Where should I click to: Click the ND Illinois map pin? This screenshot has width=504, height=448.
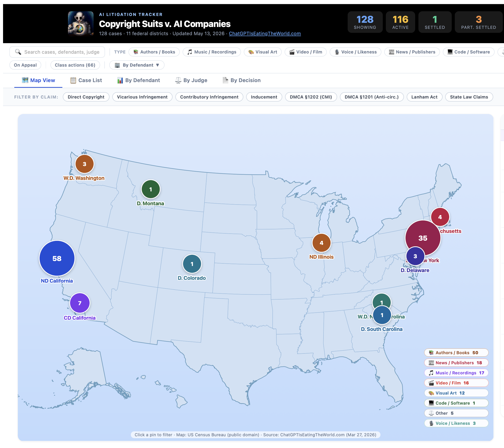pos(322,243)
